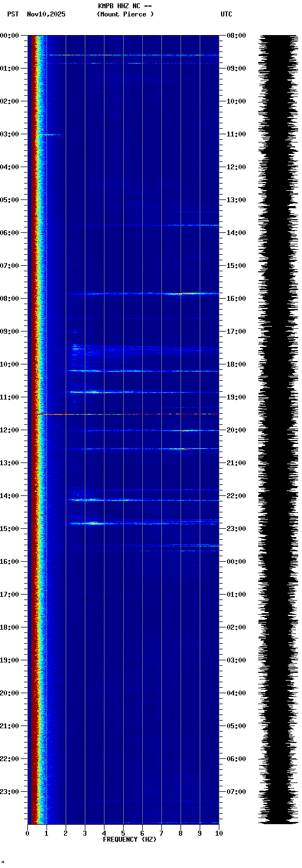This screenshot has width=302, height=868.
Task: Click PST axis label 09:00
Action: [10, 332]
